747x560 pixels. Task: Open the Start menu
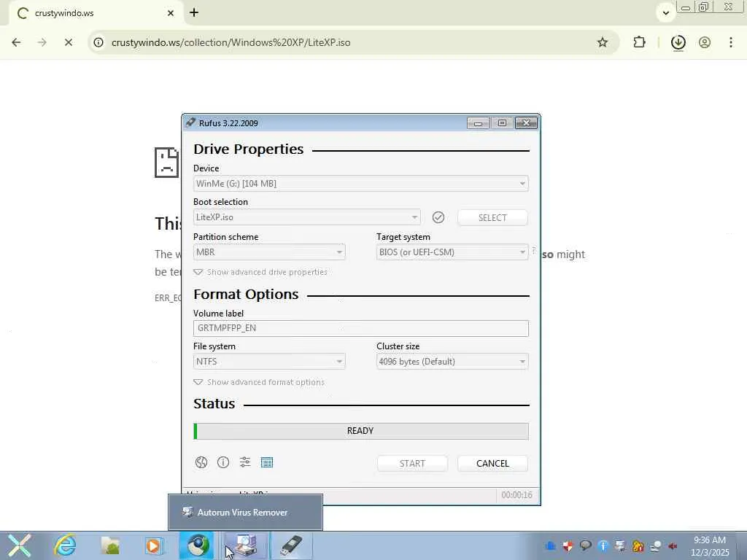pyautogui.click(x=19, y=545)
